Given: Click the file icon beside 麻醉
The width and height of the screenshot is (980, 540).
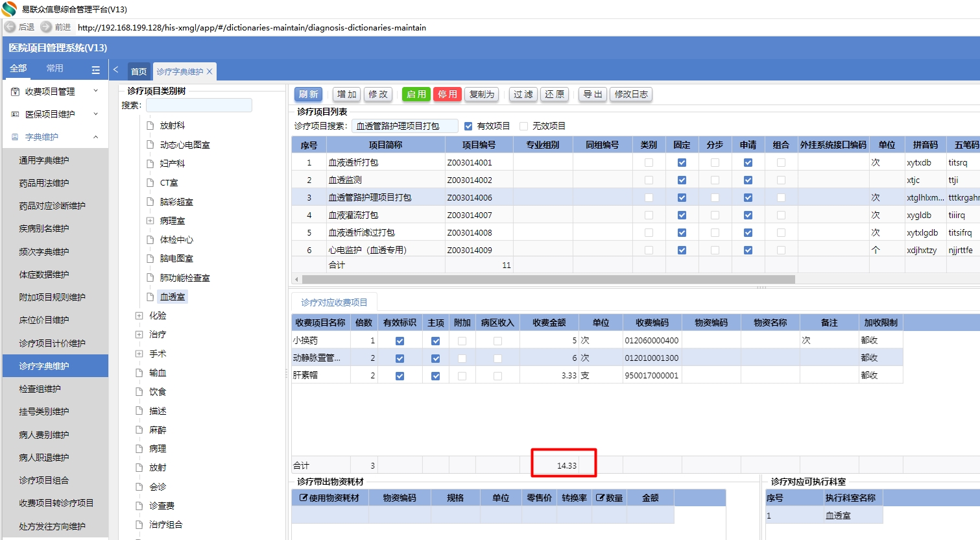Looking at the screenshot, I should [x=139, y=430].
